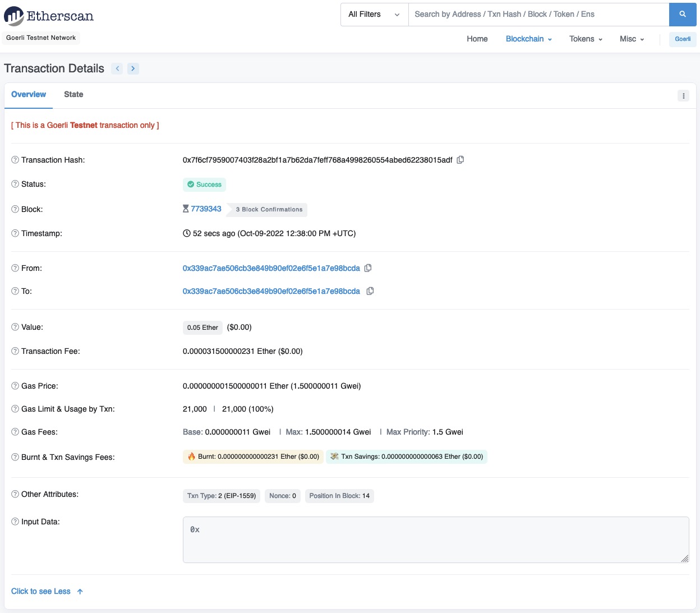Switch to the State tab
Screen dimensions: 700x613
point(73,94)
